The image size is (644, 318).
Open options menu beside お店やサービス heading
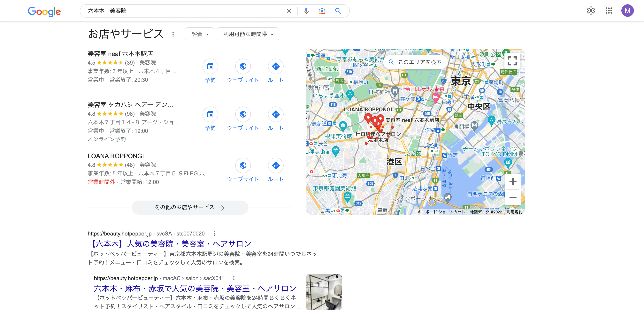173,34
